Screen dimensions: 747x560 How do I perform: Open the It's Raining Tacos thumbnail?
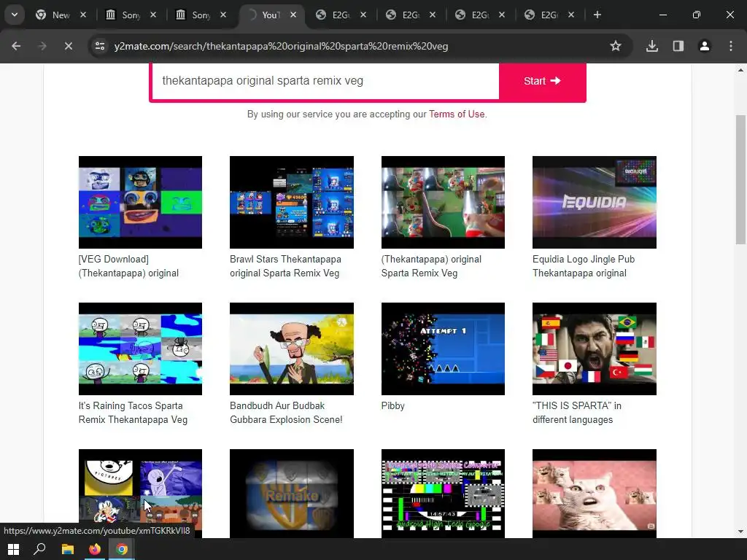(x=140, y=349)
